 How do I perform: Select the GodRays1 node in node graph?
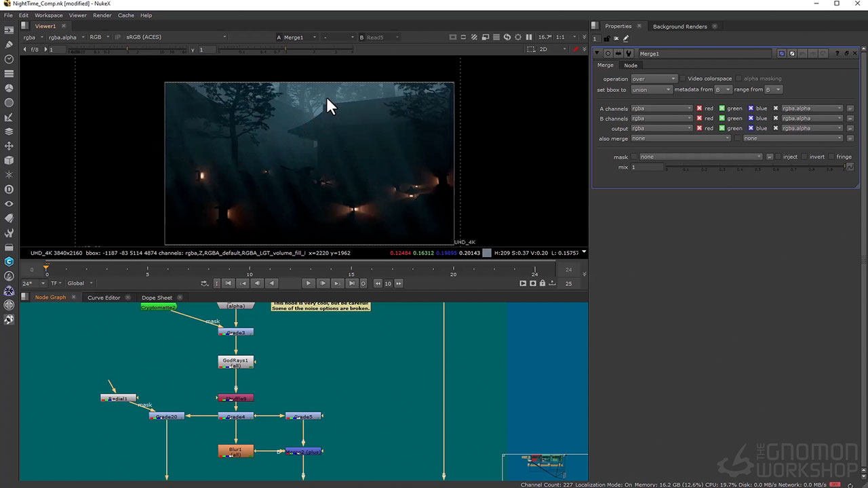click(x=235, y=363)
